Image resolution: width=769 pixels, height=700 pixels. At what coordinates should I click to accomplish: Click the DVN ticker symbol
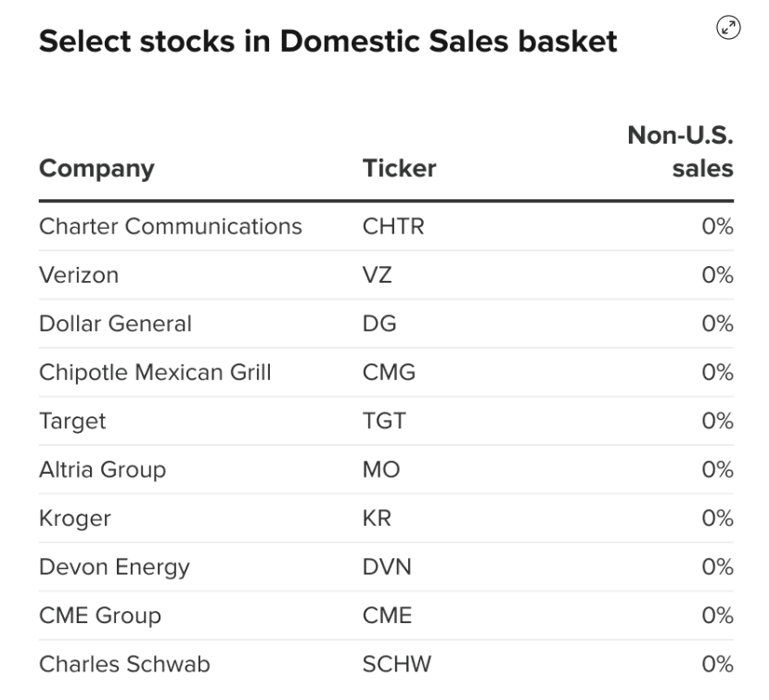tap(387, 567)
